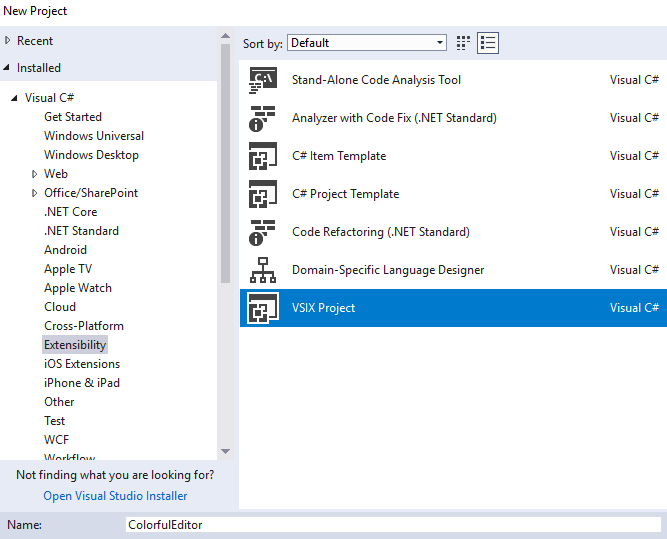Click the Name input field
The height and width of the screenshot is (539, 667).
[x=393, y=525]
